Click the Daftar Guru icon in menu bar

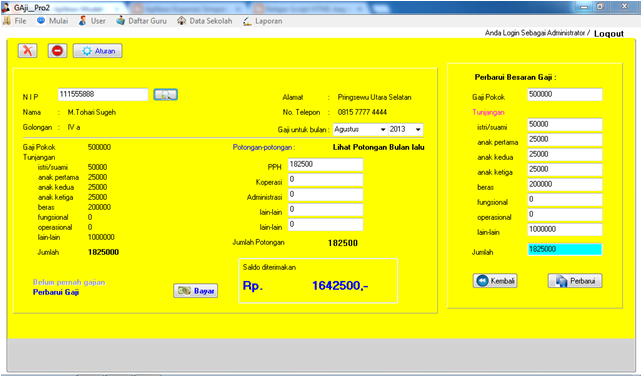click(120, 20)
